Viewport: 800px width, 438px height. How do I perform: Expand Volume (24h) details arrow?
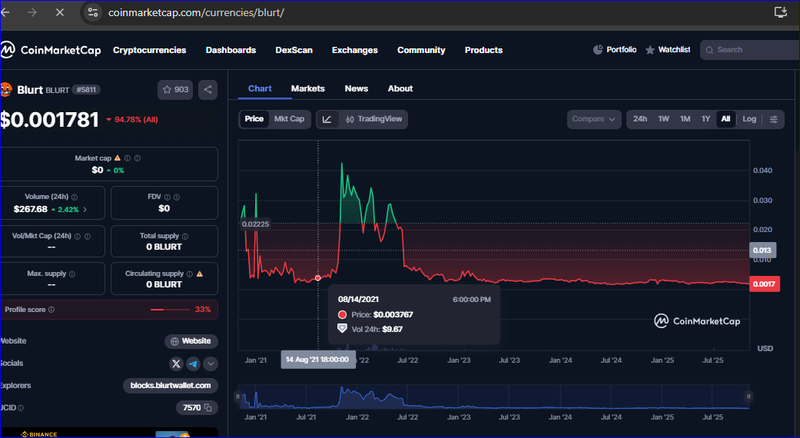coord(85,209)
